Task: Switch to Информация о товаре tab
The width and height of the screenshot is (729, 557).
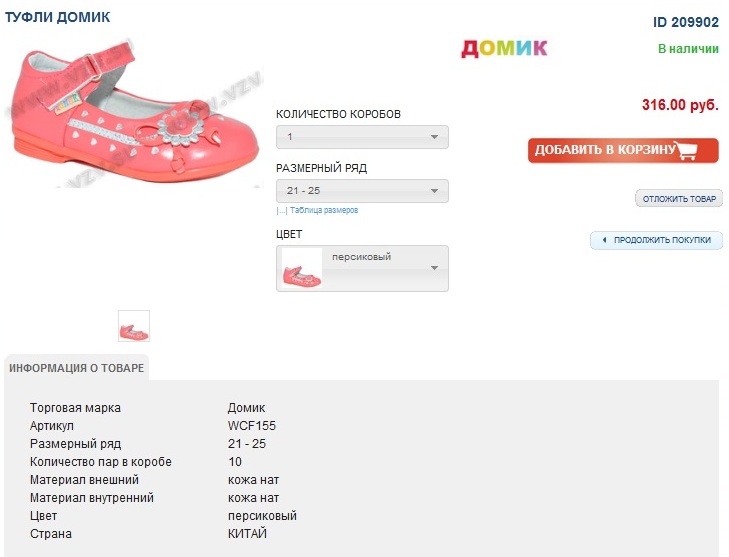Action: pyautogui.click(x=77, y=368)
